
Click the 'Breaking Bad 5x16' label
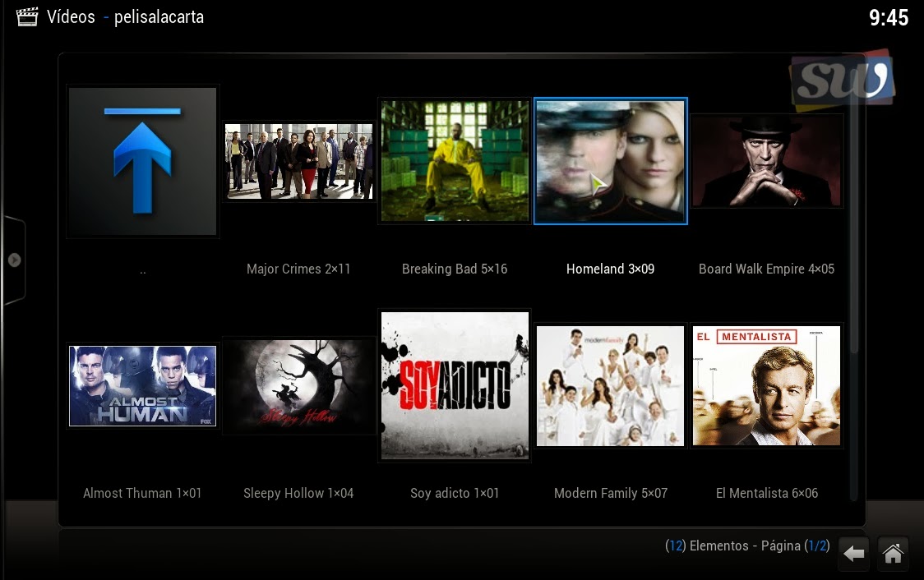[x=455, y=269]
